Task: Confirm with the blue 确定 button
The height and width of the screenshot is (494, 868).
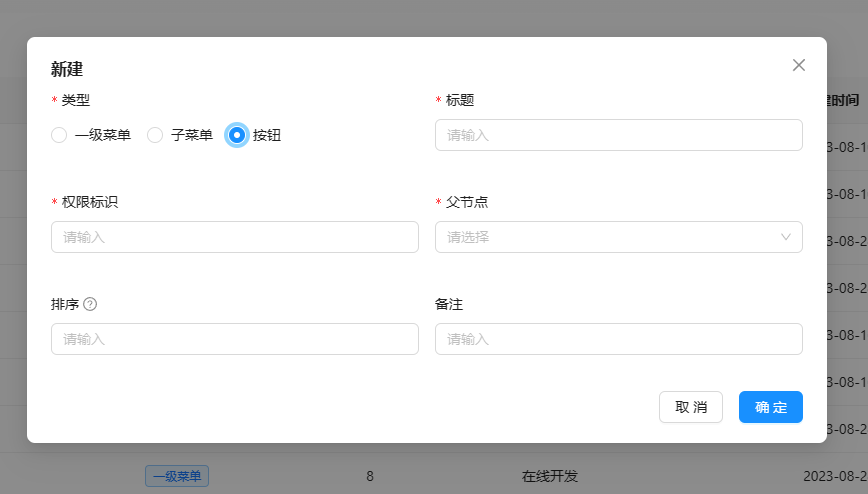Action: (770, 407)
